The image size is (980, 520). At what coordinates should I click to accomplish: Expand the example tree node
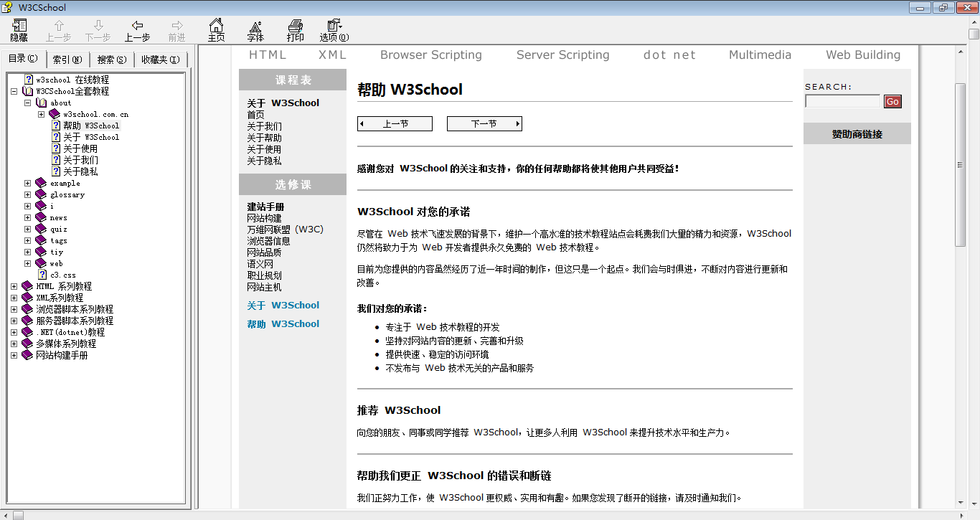pos(26,183)
